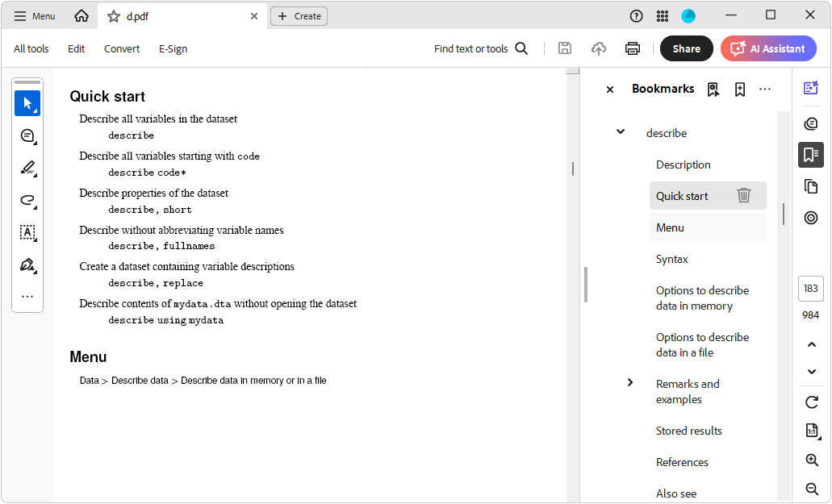
Task: Open the Page thumbnails panel icon
Action: [811, 186]
